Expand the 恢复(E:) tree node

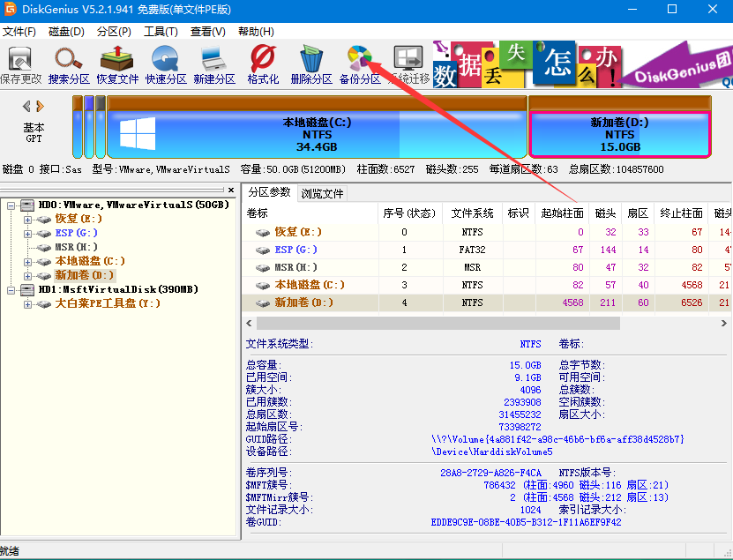[27, 220]
